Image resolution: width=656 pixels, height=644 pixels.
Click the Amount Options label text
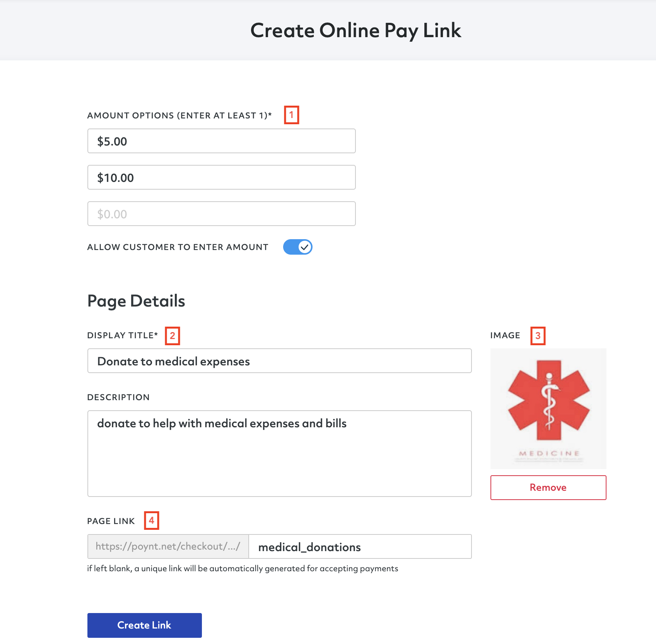(x=179, y=115)
